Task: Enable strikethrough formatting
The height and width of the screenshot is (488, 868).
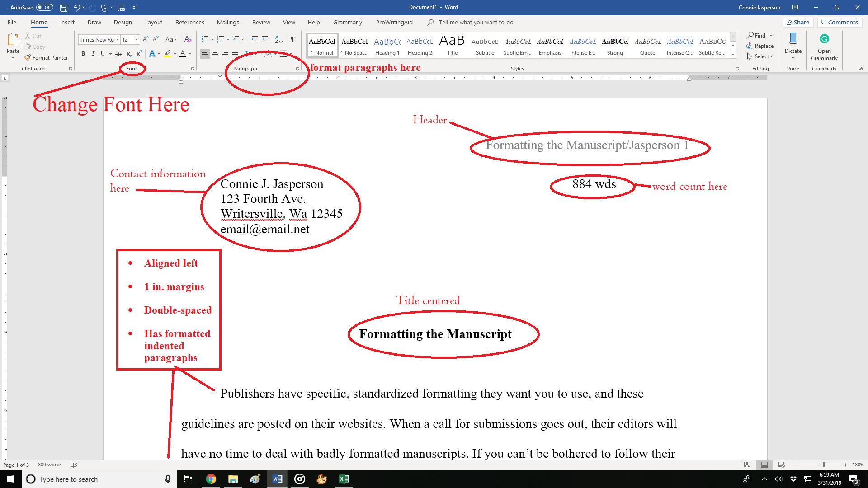Action: 118,53
